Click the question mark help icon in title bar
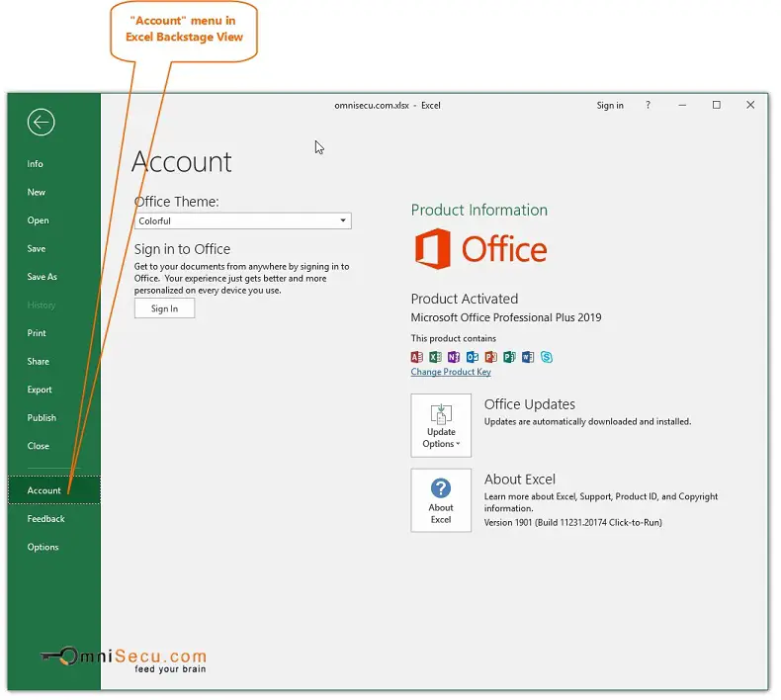The width and height of the screenshot is (781, 700). click(x=648, y=105)
